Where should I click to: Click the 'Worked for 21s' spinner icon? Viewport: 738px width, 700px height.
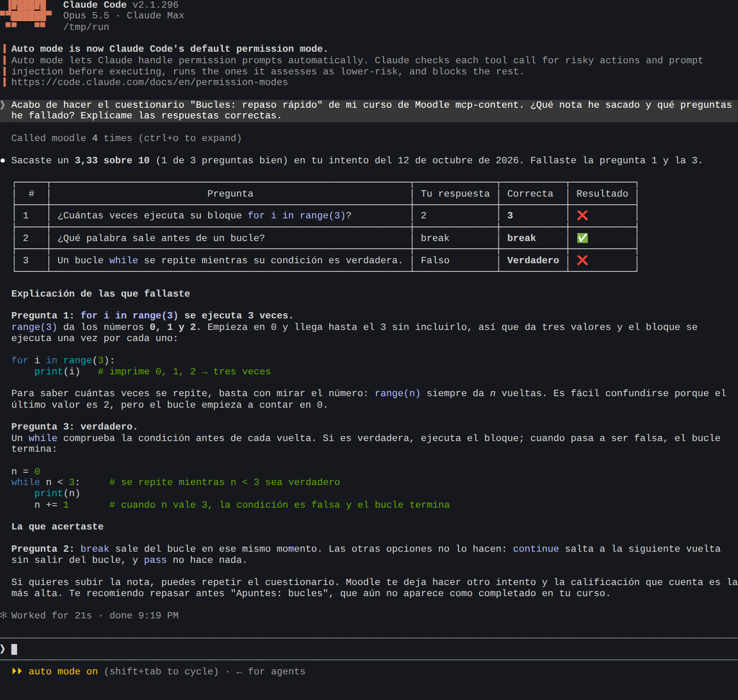(x=4, y=615)
